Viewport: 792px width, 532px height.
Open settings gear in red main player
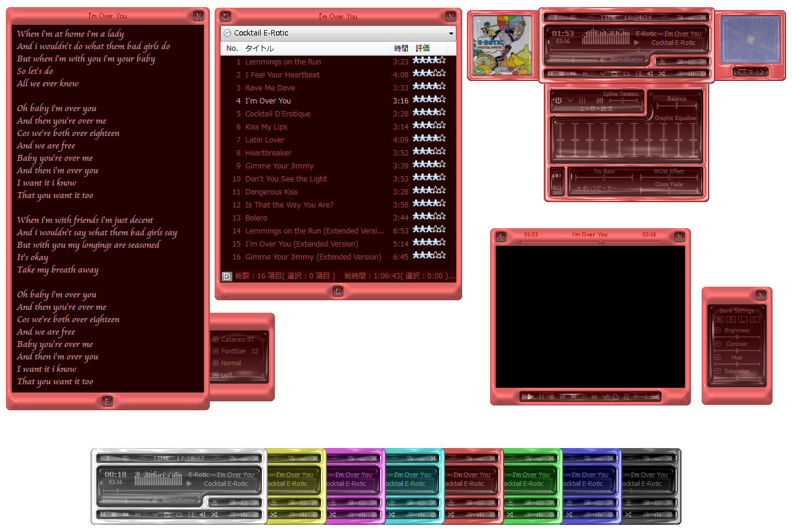[703, 74]
